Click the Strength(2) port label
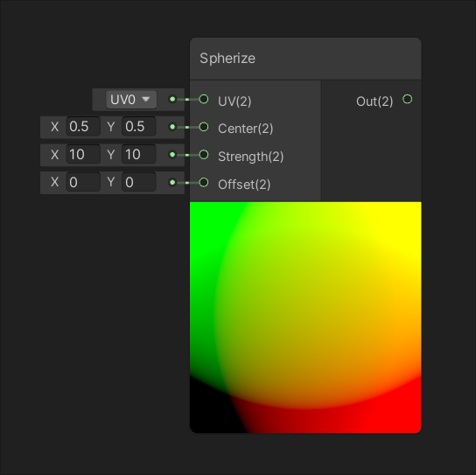This screenshot has height=475, width=476. pos(251,157)
